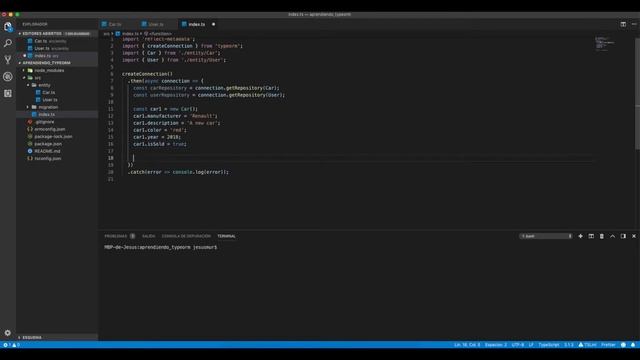The image size is (640, 360).
Task: Place cursor on empty line 18
Action: (359, 158)
